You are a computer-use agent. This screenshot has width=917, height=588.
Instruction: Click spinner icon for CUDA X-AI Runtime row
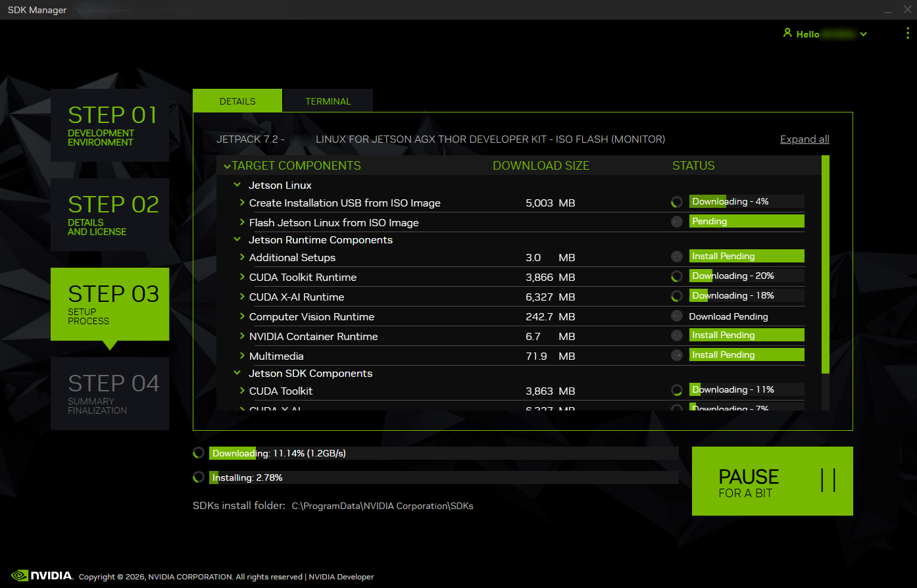coord(676,296)
